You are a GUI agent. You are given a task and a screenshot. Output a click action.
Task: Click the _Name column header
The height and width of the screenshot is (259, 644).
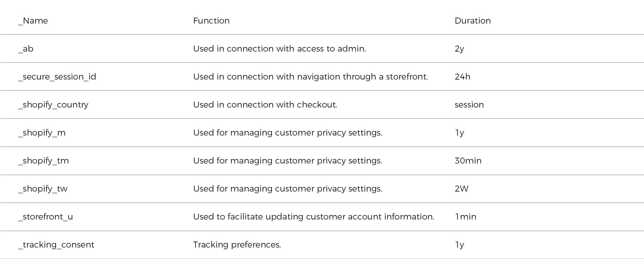[x=33, y=21]
